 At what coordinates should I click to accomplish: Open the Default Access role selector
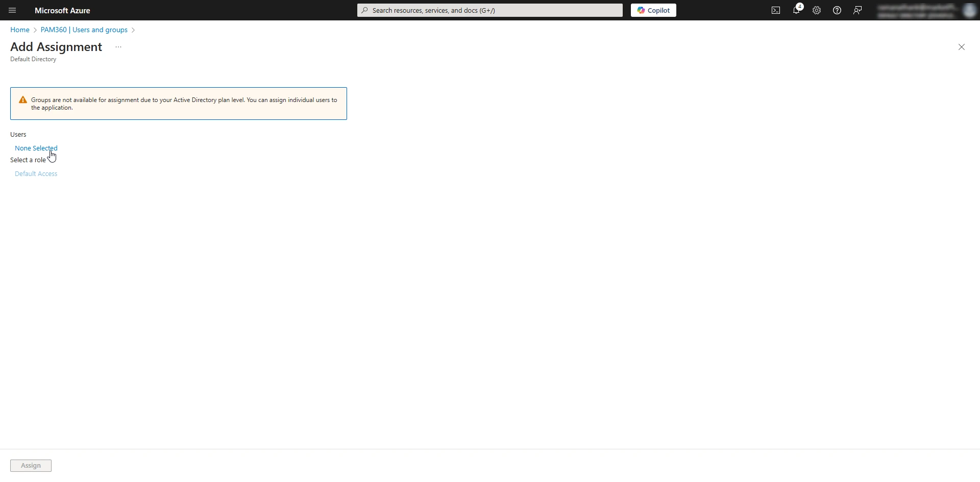point(36,173)
